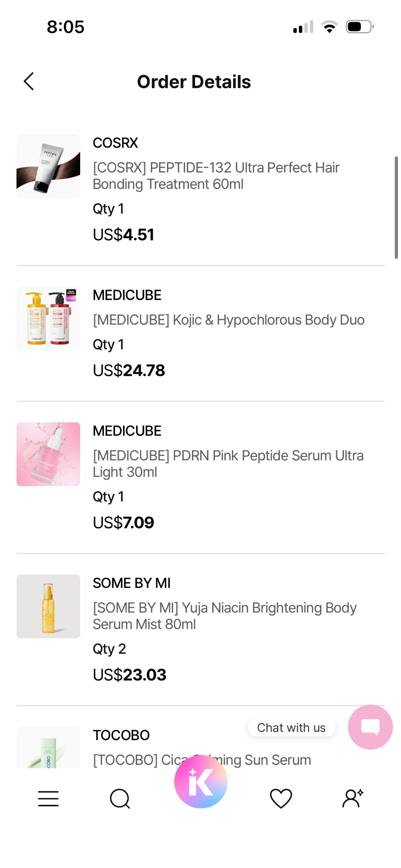
Task: Go back using the left chevron arrow
Action: [x=28, y=81]
